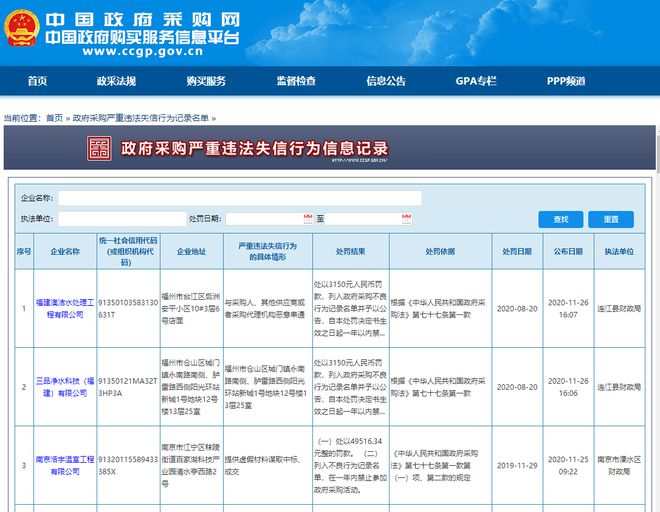The height and width of the screenshot is (512, 660).
Task: Click the 首页 breadcrumb link
Action: click(x=54, y=118)
